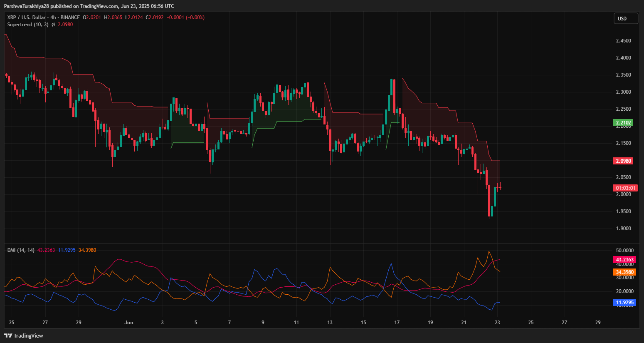Click the blue 11.9295 DMI axis tag

(624, 303)
